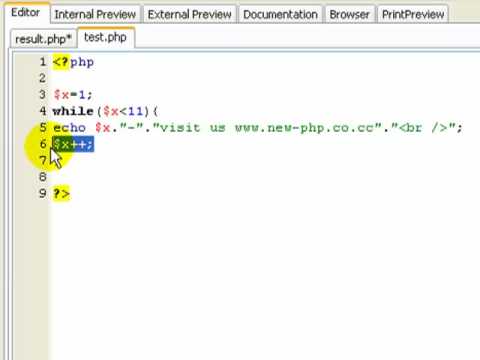480x360 pixels.
Task: Click the 'echo' keyword on line 5
Action: [70, 127]
